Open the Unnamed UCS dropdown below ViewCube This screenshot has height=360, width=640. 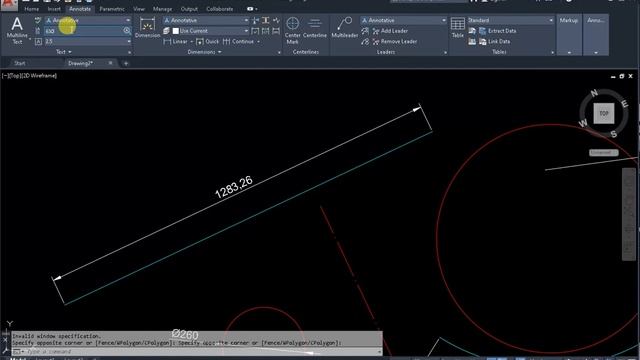[x=603, y=153]
